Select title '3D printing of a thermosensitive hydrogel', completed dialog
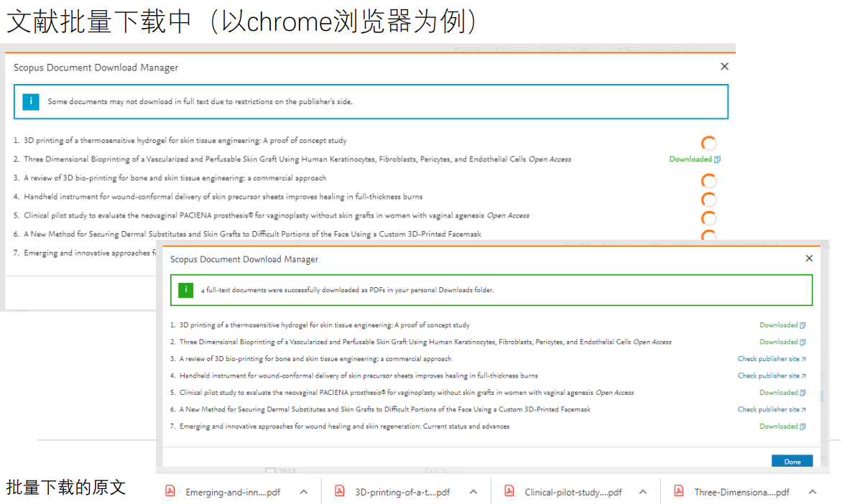865x504 pixels. click(x=325, y=325)
